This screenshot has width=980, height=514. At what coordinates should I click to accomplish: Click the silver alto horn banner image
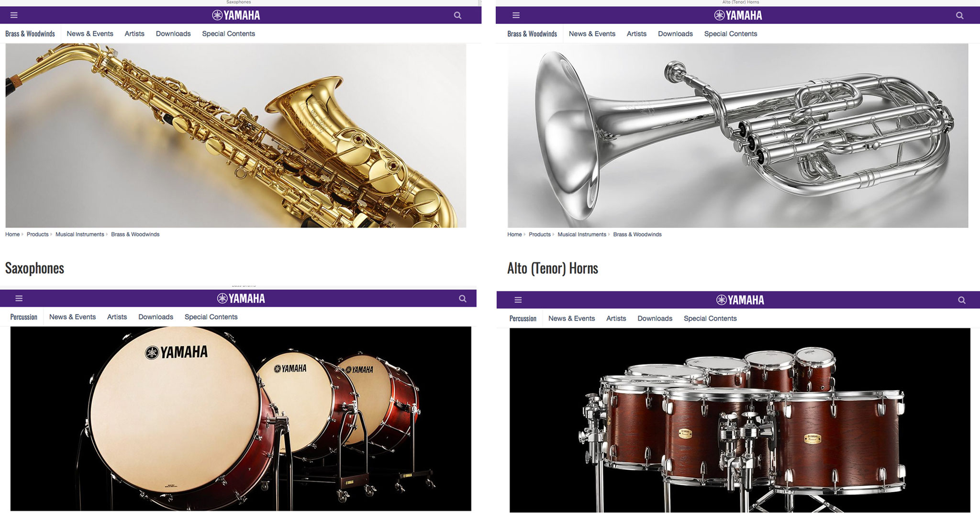coord(738,135)
